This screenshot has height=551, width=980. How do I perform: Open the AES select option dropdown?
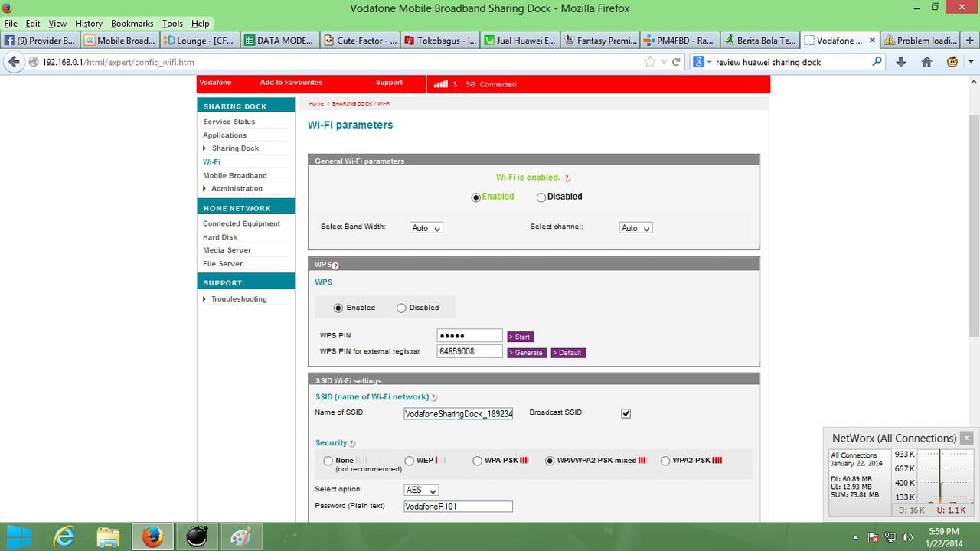coord(421,491)
